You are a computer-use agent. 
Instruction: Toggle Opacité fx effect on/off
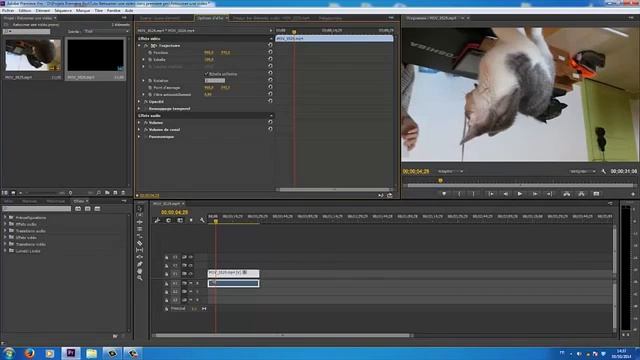point(146,101)
